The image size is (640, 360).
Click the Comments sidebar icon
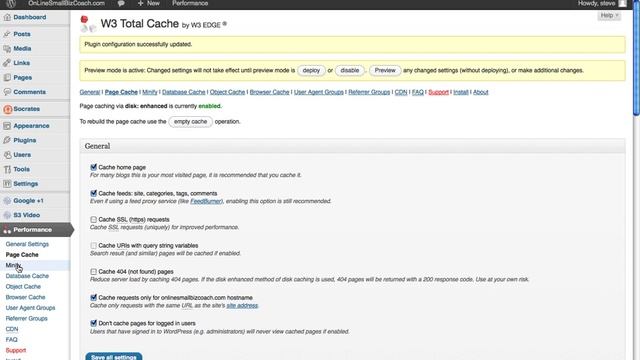pyautogui.click(x=7, y=92)
